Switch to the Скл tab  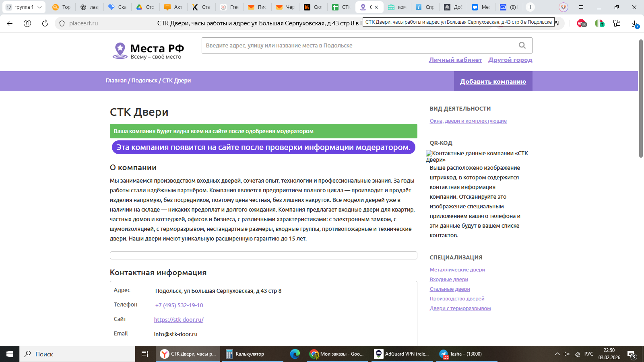(x=313, y=7)
